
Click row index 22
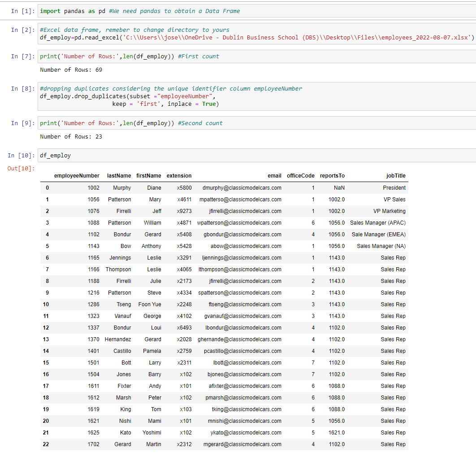tap(46, 444)
